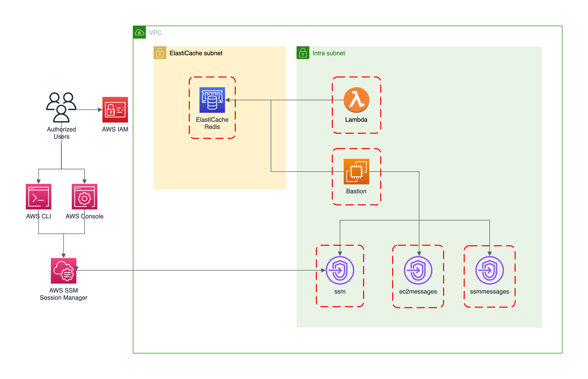Click the Authorized Users people icon
Image resolution: width=588 pixels, height=379 pixels.
pyautogui.click(x=61, y=107)
